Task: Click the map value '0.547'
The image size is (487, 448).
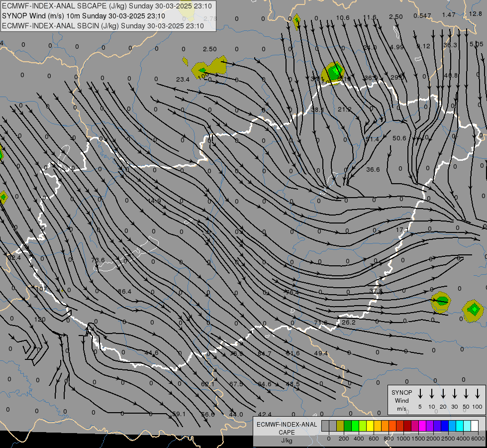Action: coord(422,15)
